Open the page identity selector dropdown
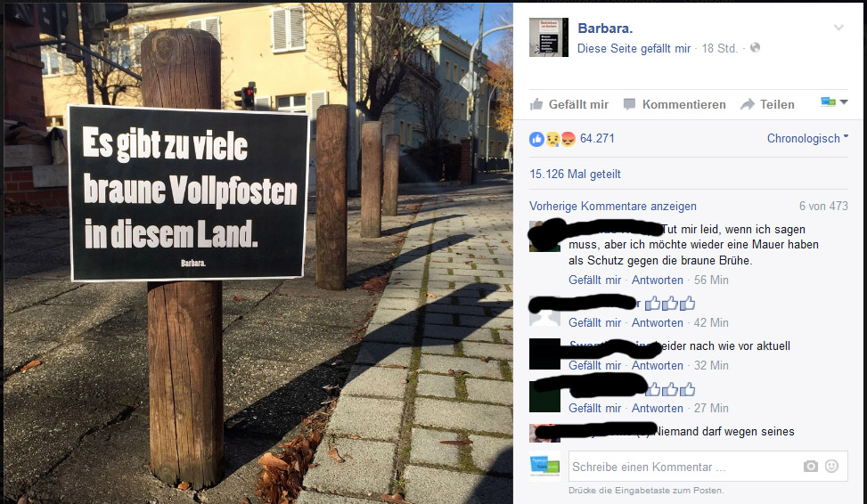867x504 pixels. click(834, 102)
